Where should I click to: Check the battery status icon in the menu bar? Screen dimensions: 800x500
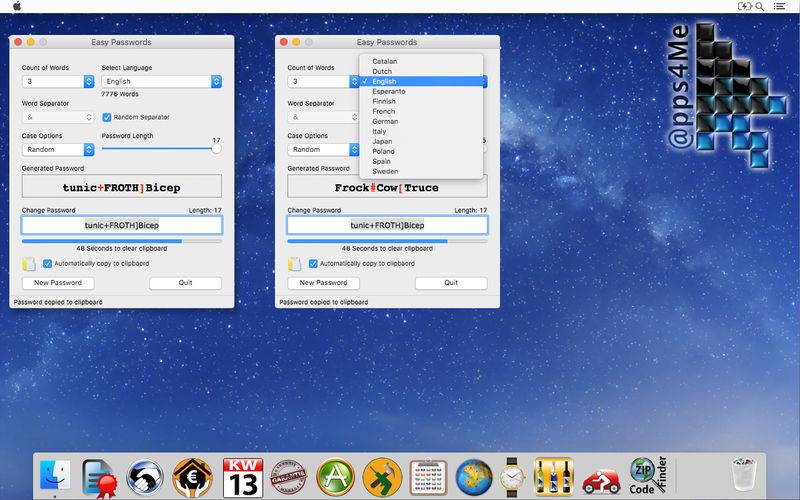(745, 6)
